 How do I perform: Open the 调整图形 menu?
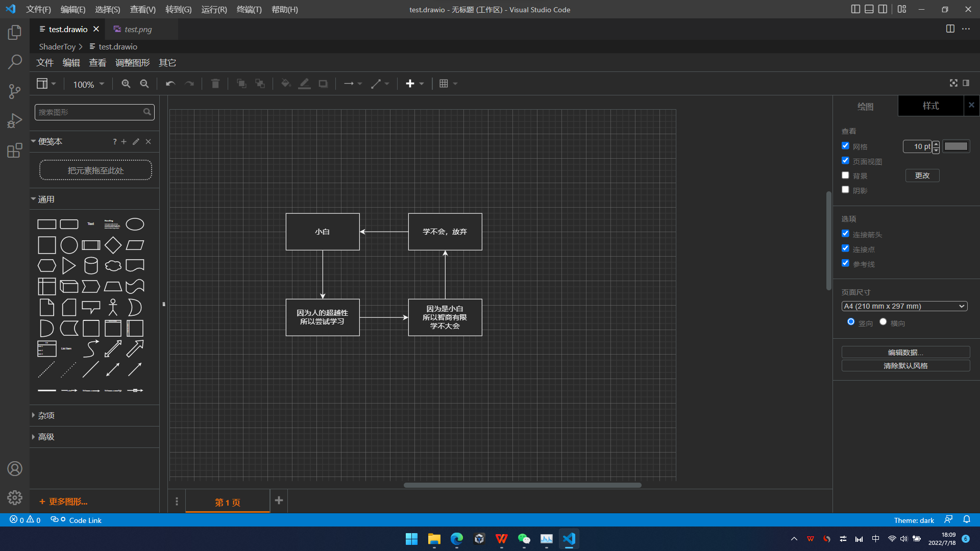[132, 63]
